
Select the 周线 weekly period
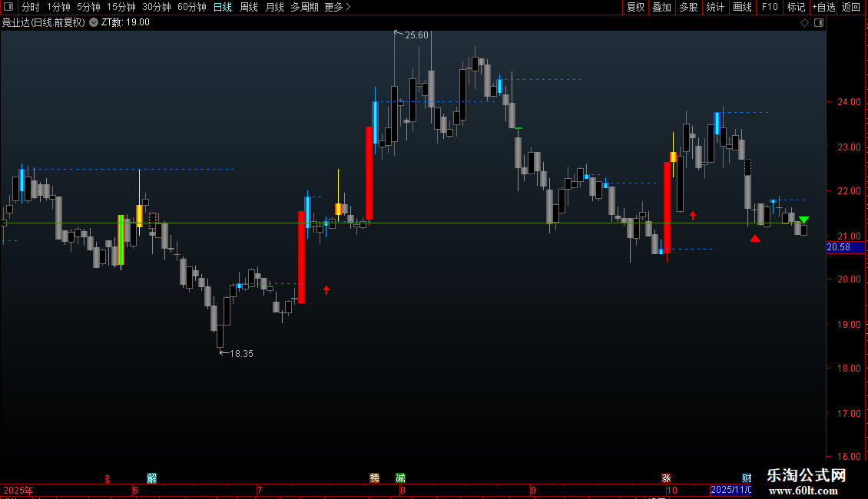[249, 7]
